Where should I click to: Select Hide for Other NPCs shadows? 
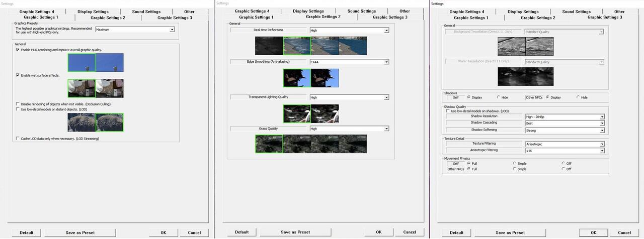coord(578,97)
